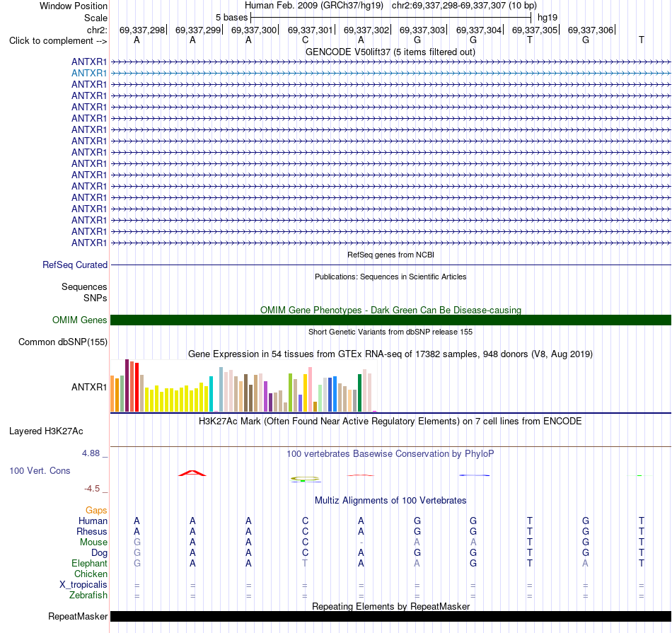
Task: Click the light-blue ANTXR1 transcript label
Action: tap(89, 74)
